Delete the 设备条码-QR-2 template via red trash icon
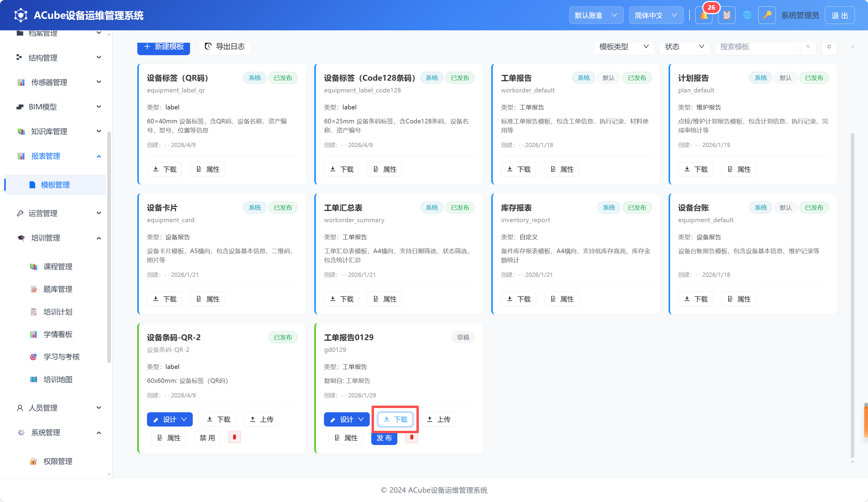868x502 pixels. [235, 437]
